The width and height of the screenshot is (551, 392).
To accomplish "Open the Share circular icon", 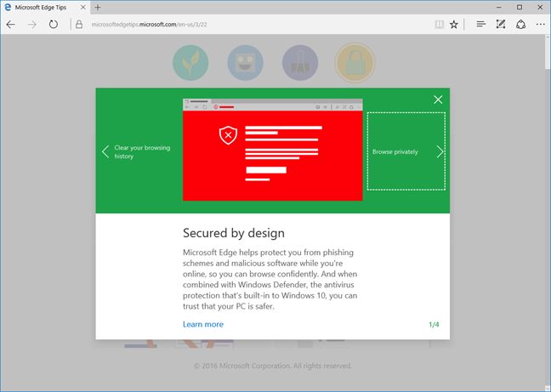I will pos(520,25).
